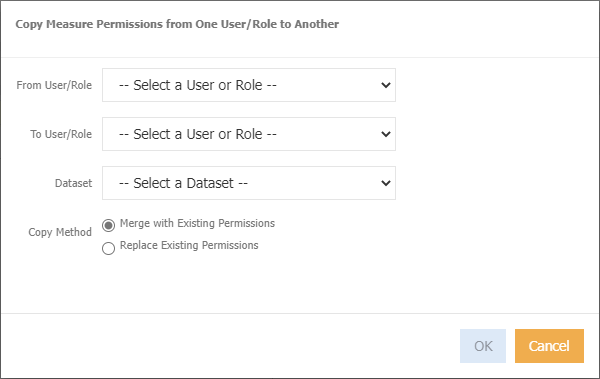This screenshot has height=379, width=600.
Task: Open the From User/Role dropdown
Action: click(249, 85)
